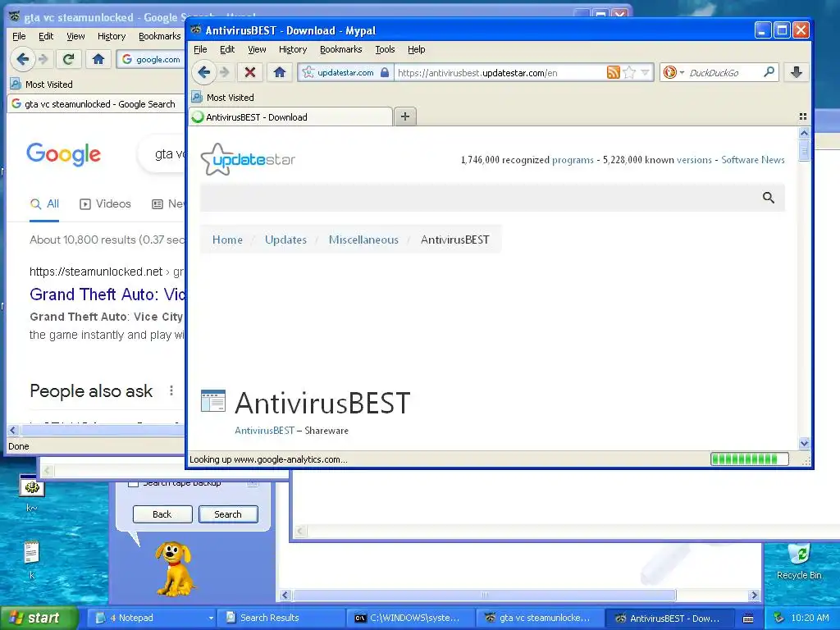The height and width of the screenshot is (630, 840).
Task: Select All results tab on Google
Action: coord(44,204)
